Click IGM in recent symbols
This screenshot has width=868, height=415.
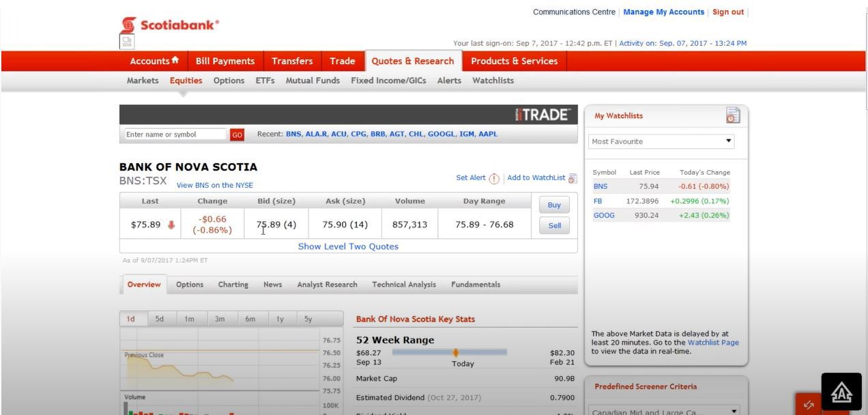467,134
